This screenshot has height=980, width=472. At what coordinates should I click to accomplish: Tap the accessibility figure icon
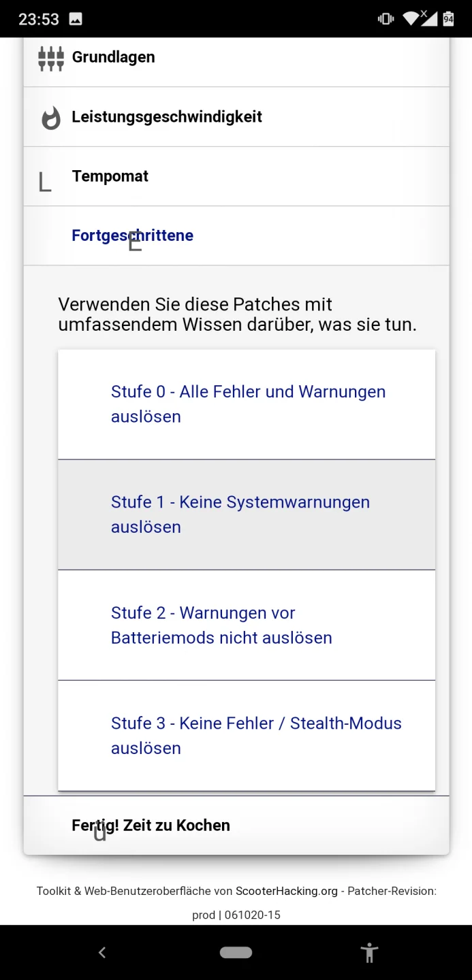pos(369,953)
